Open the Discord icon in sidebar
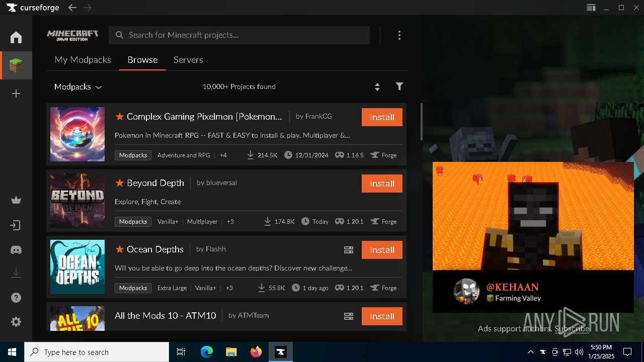Viewport: 644px width, 362px height. point(16,249)
